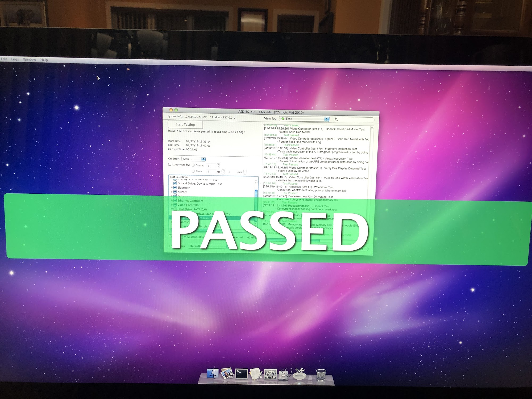Uncheck the Ethernet Controller checkbox
This screenshot has height=399, width=532.
click(x=175, y=201)
